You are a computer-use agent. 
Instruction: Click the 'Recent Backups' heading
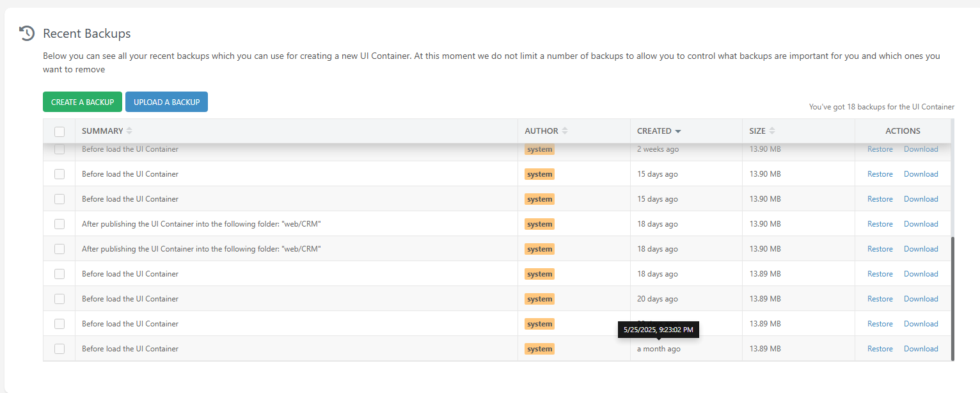coord(87,33)
